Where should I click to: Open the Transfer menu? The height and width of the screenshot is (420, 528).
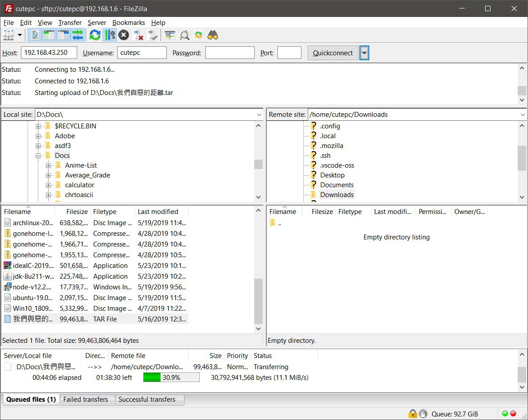coord(70,23)
